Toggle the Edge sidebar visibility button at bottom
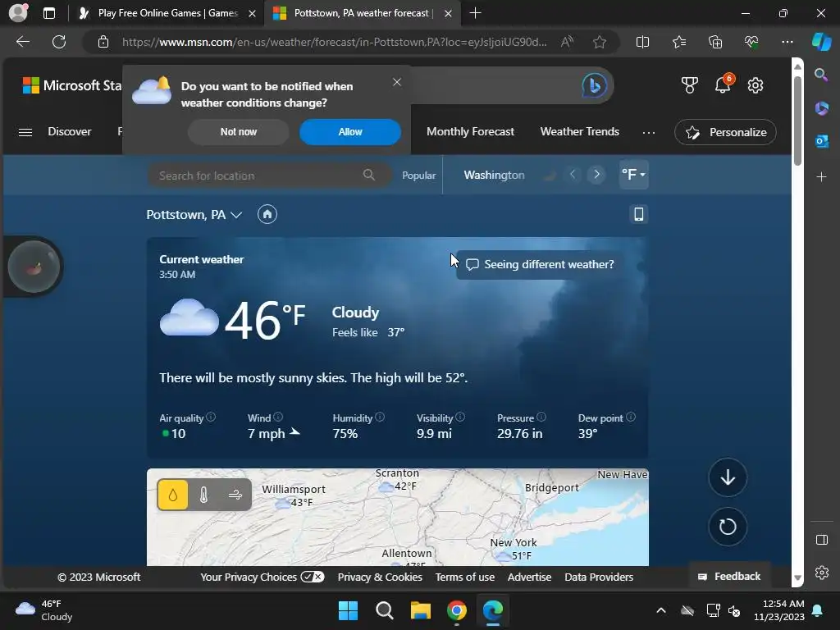 [x=821, y=540]
